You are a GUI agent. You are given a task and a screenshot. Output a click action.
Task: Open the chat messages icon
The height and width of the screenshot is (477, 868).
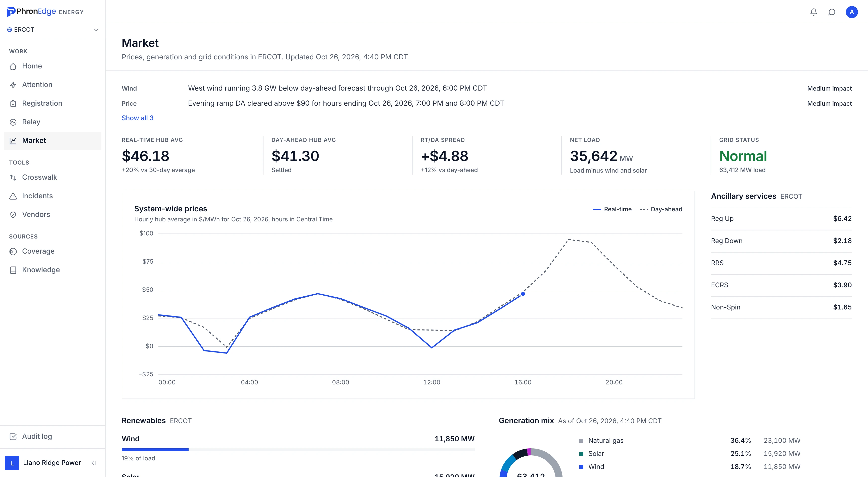(x=832, y=12)
